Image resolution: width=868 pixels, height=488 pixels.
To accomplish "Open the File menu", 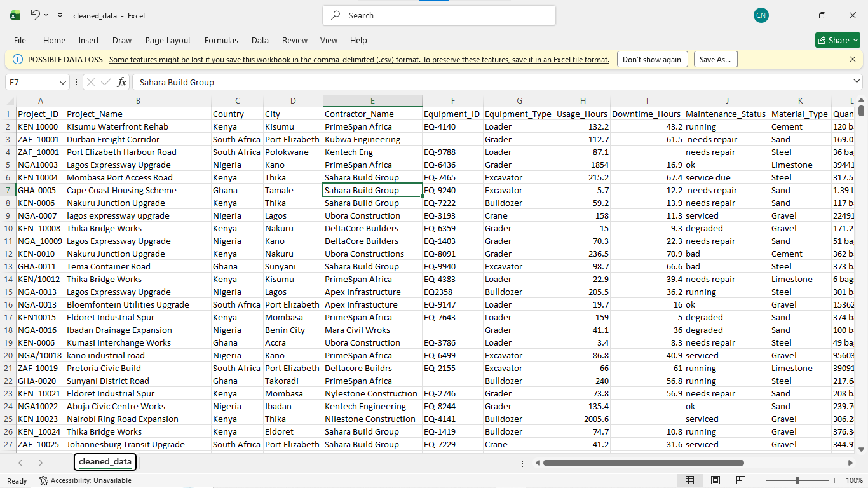I will (20, 40).
